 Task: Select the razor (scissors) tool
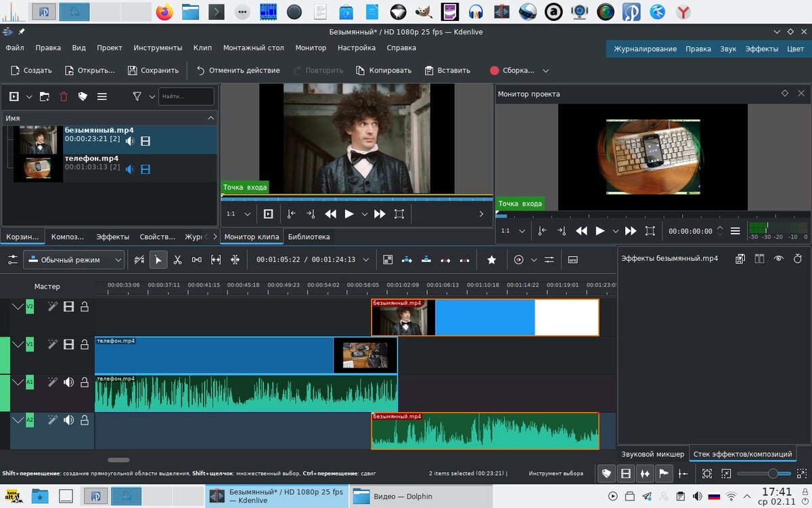click(177, 259)
